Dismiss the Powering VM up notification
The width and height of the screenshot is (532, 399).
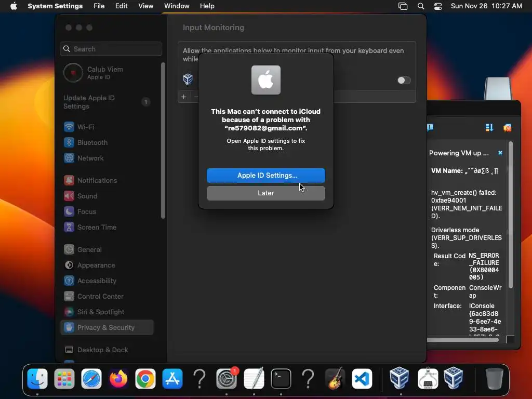point(500,153)
